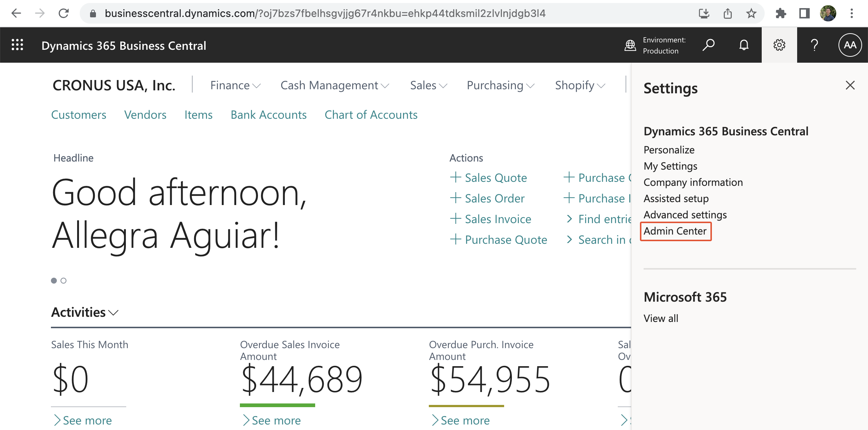Expand the Cash Management dropdown
This screenshot has height=430, width=868.
334,86
